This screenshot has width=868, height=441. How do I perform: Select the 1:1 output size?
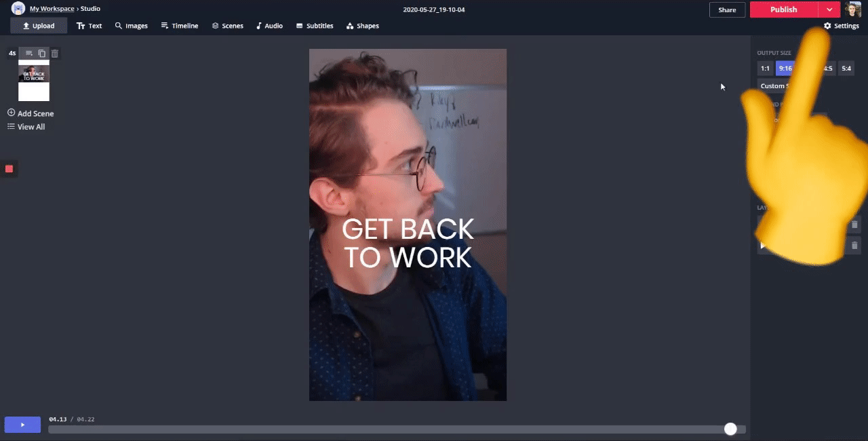[765, 69]
